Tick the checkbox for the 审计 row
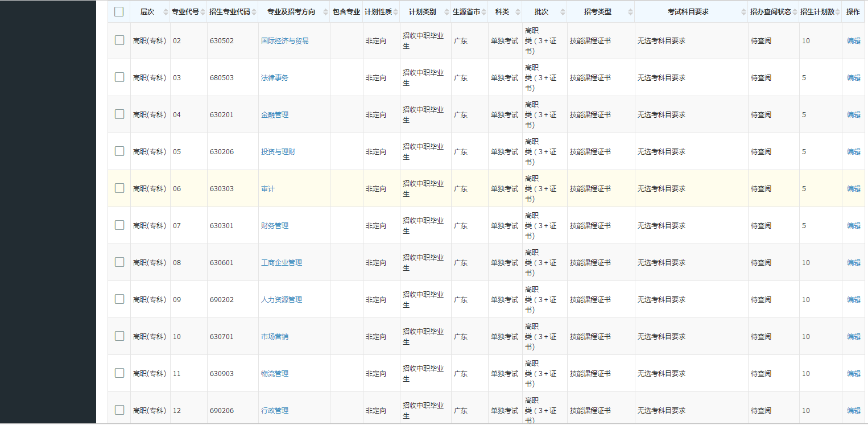 (119, 188)
